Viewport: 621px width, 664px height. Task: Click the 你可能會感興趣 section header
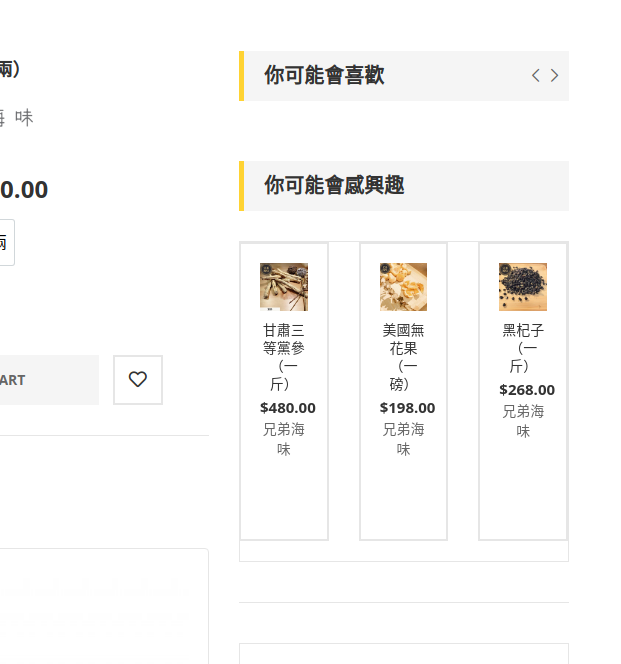pos(334,185)
